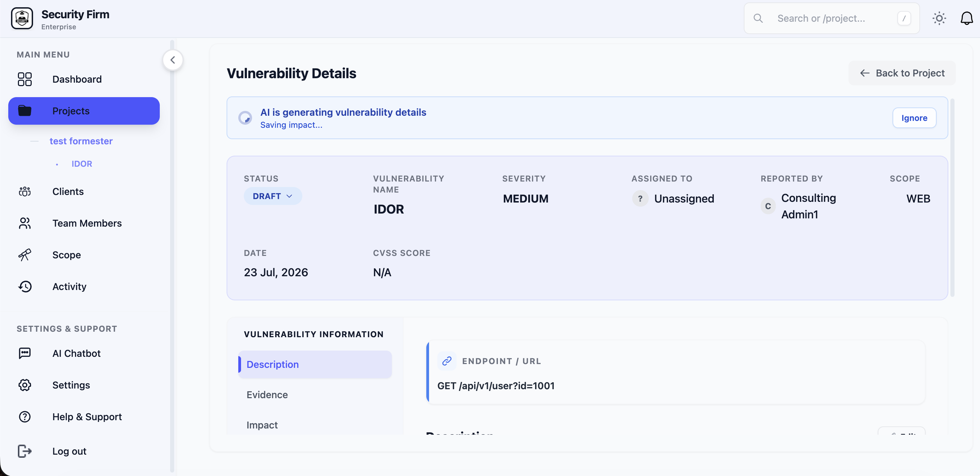This screenshot has width=980, height=476.
Task: Open Help & Support label
Action: (87, 417)
